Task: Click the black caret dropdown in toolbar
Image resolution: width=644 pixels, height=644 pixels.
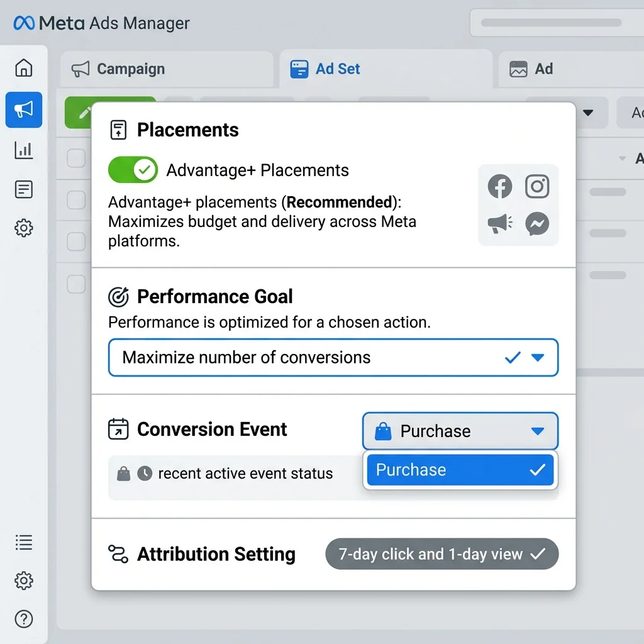Action: pyautogui.click(x=588, y=113)
